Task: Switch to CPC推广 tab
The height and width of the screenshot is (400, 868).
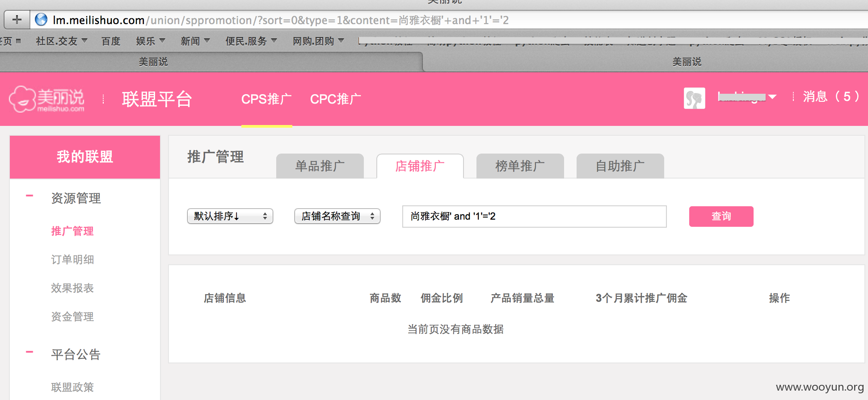Action: coord(336,99)
